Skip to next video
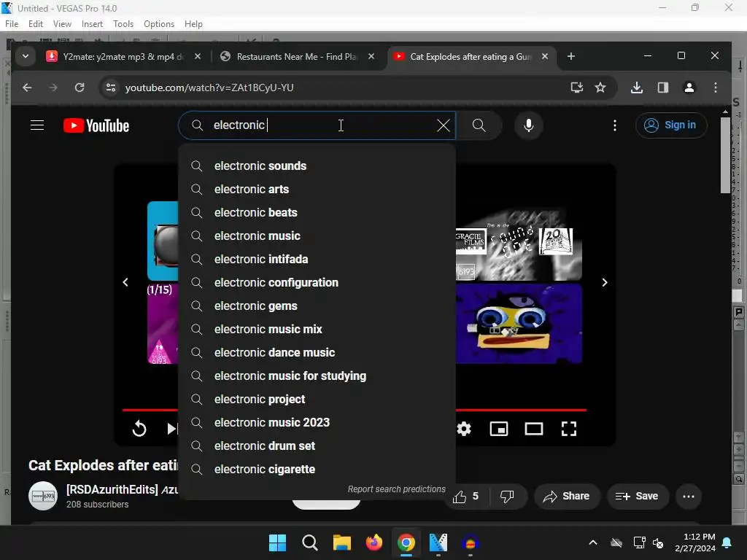This screenshot has width=747, height=560. (x=172, y=429)
